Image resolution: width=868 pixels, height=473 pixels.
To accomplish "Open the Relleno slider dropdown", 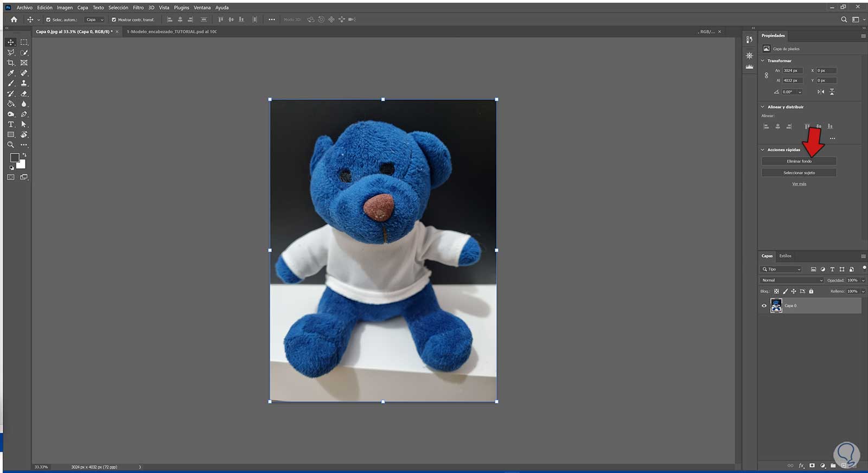I will click(863, 291).
